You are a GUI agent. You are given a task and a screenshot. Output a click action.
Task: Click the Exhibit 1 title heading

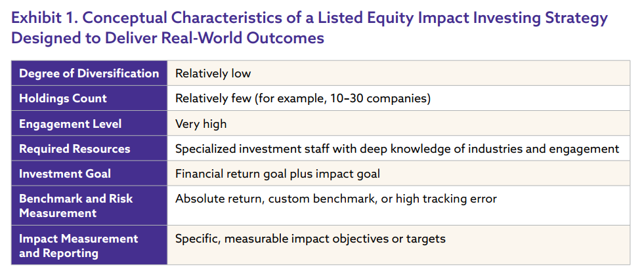pyautogui.click(x=309, y=28)
